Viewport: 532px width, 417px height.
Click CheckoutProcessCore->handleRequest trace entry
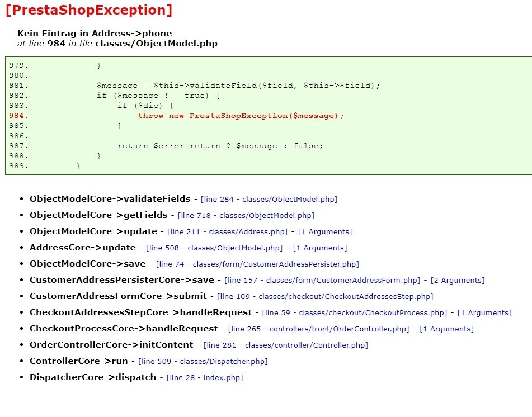124,329
